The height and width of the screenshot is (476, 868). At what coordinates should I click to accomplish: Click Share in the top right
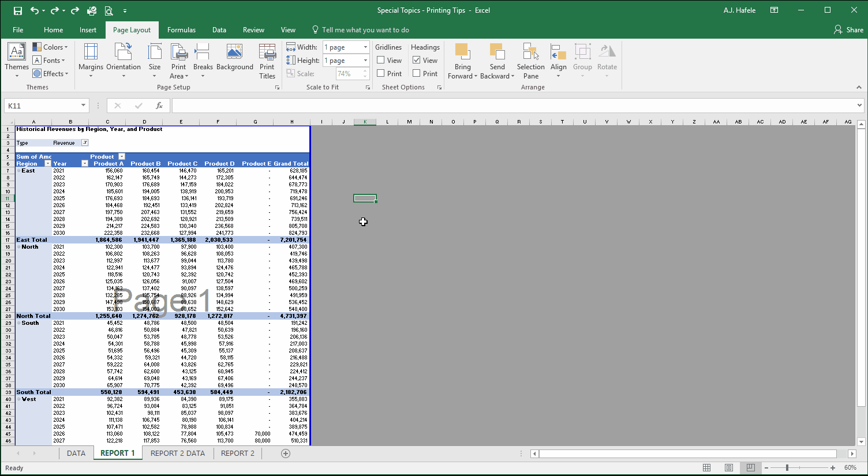point(848,30)
